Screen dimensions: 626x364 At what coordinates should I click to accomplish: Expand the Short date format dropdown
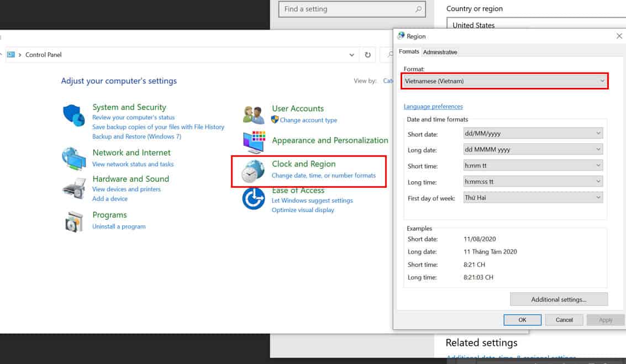tap(533, 133)
